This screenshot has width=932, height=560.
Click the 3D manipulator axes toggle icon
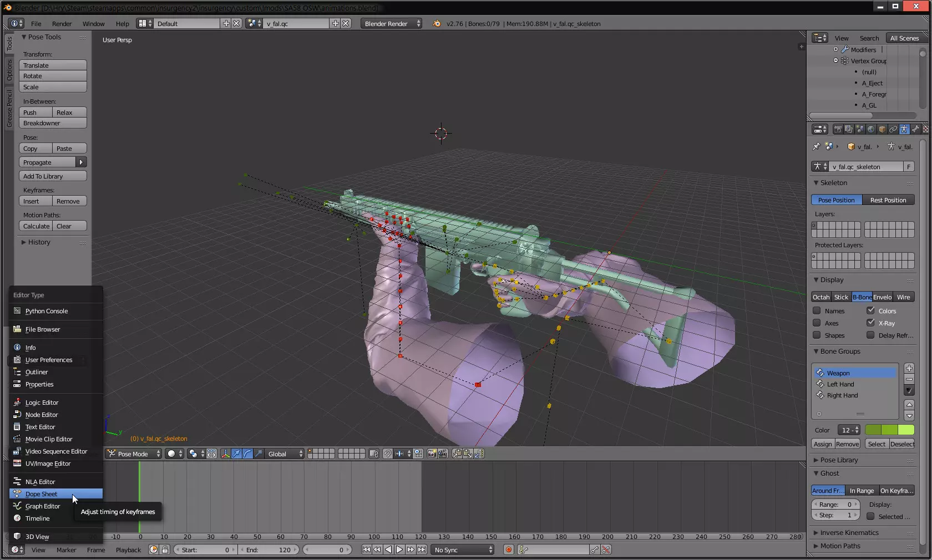[x=225, y=454]
